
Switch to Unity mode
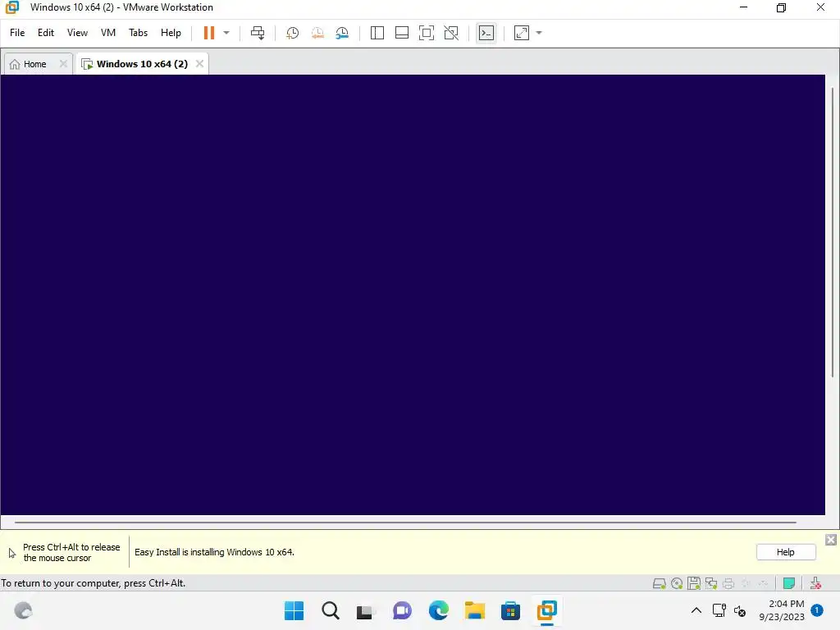[452, 33]
